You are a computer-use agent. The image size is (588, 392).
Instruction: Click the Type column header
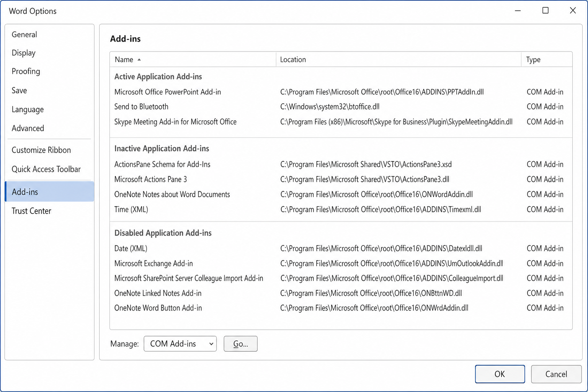point(547,59)
